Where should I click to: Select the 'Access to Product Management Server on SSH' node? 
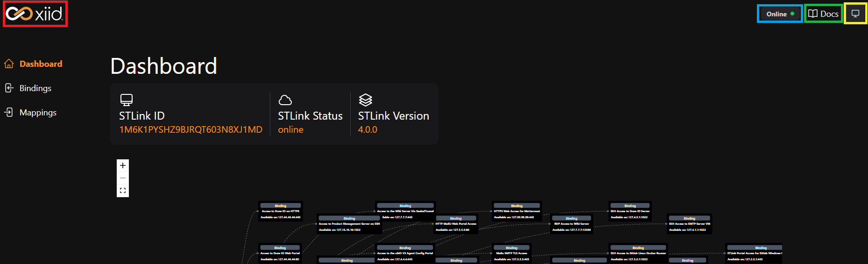click(x=349, y=224)
